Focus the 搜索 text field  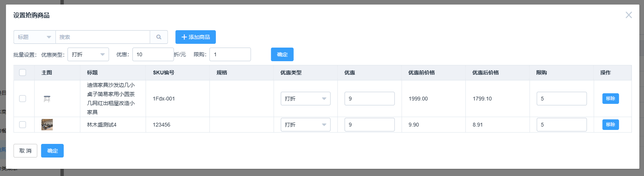coord(103,37)
